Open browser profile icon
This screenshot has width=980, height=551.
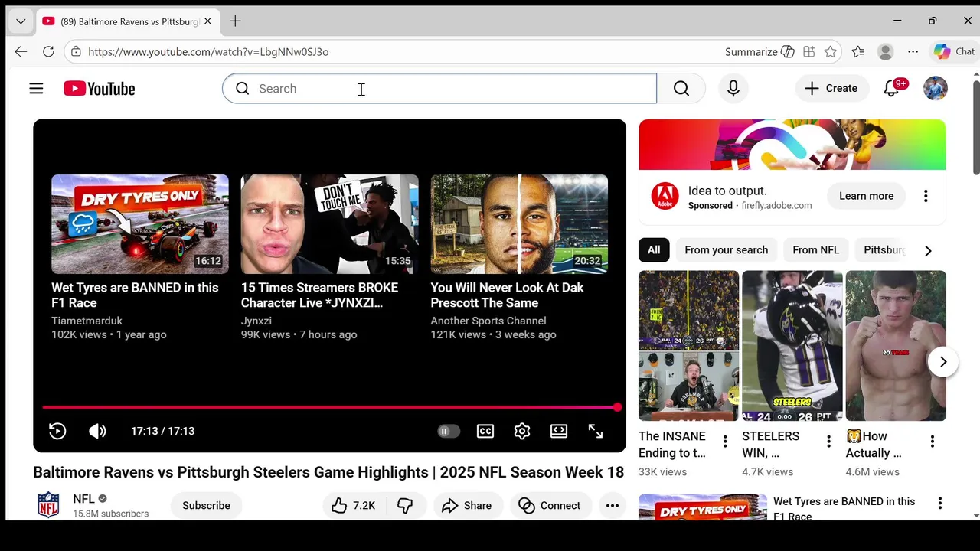point(886,52)
